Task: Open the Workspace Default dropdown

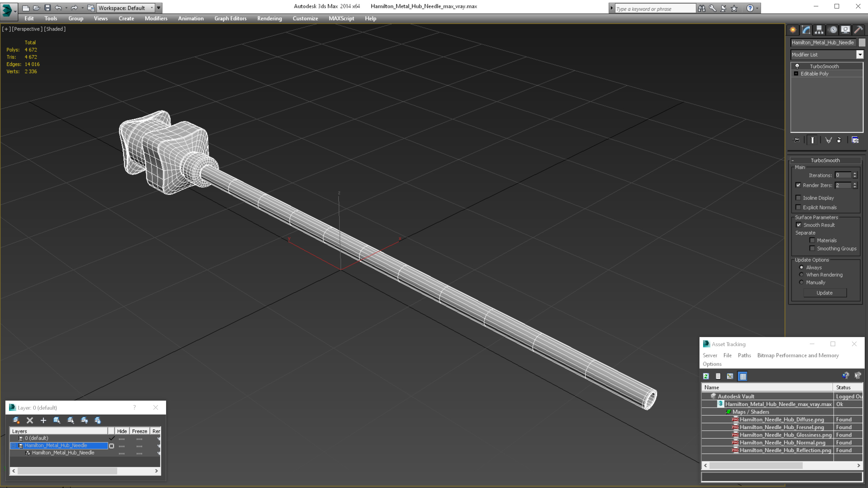Action: coord(152,8)
